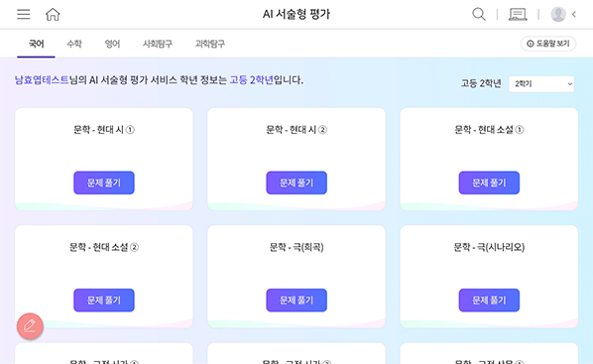The image size is (593, 364).
Task: Start 문제 풀기 for 문학 - 현대 시 ①
Action: click(104, 182)
